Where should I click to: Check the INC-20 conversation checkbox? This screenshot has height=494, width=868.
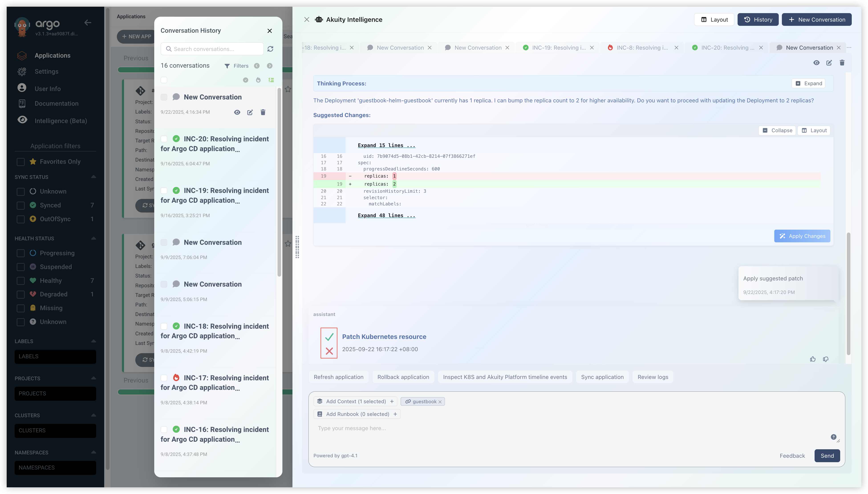(164, 139)
